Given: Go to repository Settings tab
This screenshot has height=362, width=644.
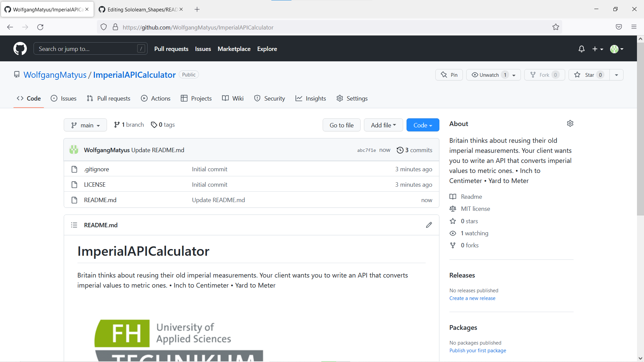Looking at the screenshot, I should click(352, 98).
